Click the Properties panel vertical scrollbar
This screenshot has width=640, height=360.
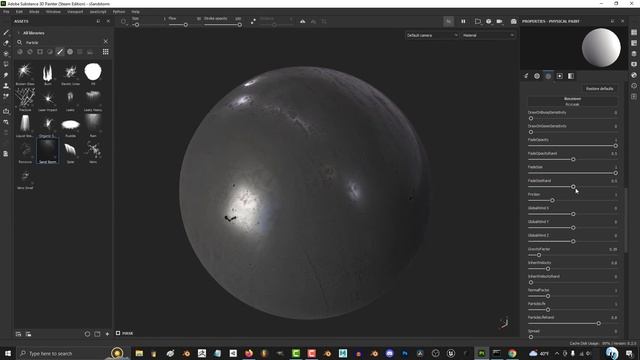(x=626, y=220)
